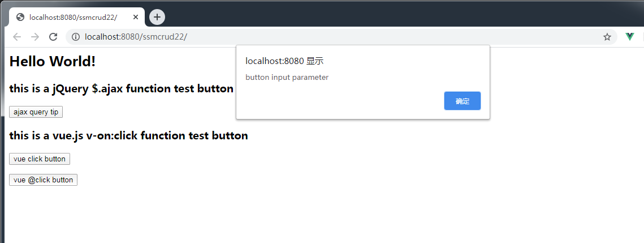Click the vue.js v-on:click heading text
The image size is (644, 243).
tap(128, 135)
